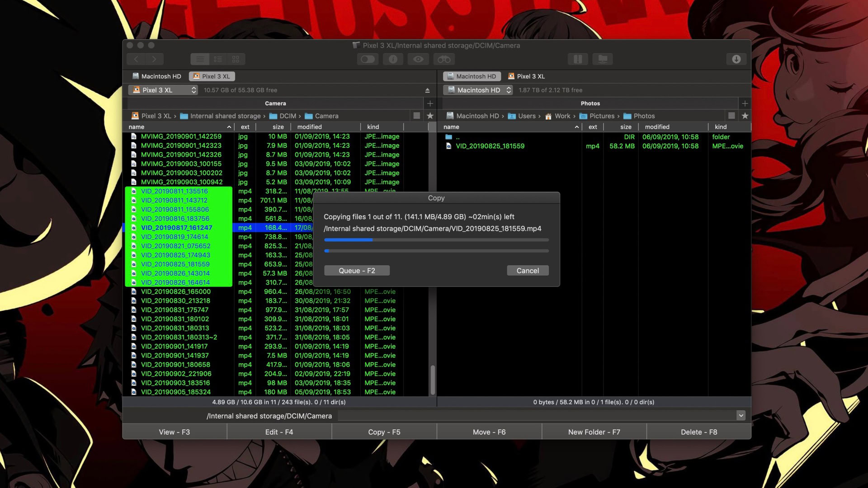Add a new tab in left pane
This screenshot has width=868, height=488.
tap(430, 103)
